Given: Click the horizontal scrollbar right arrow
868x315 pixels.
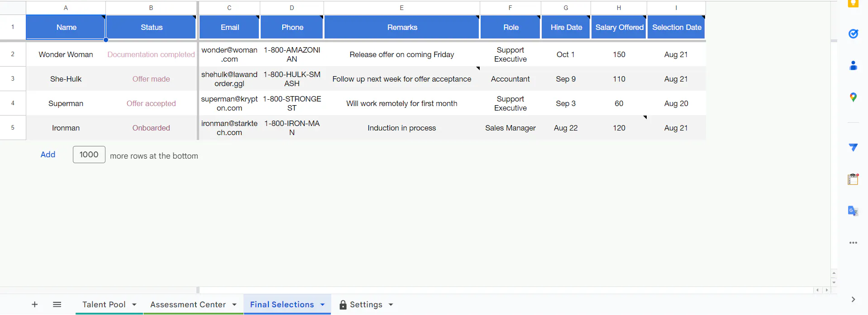Looking at the screenshot, I should coord(827,290).
